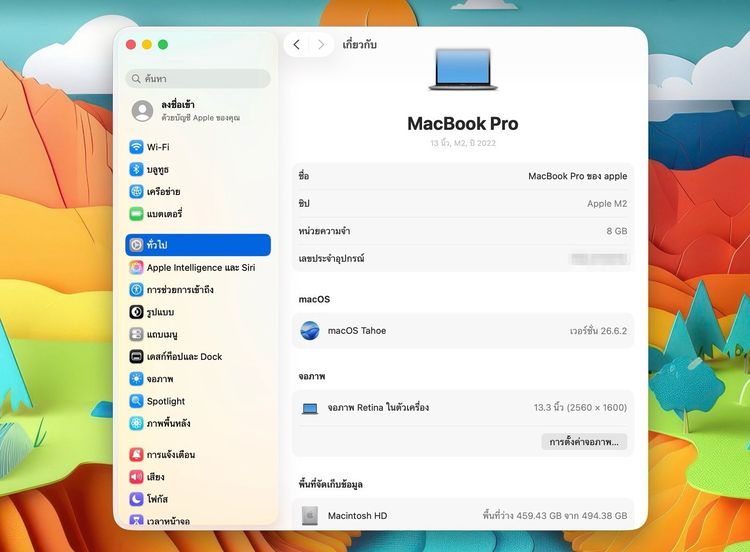The width and height of the screenshot is (750, 552).
Task: Open การตั้งค่าจอภาพ... display settings button
Action: [x=584, y=442]
